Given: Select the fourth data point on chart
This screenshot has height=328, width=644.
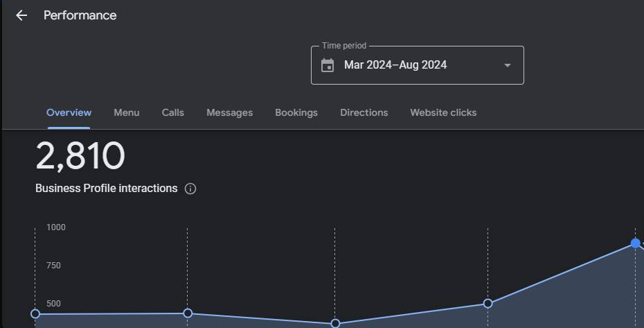Looking at the screenshot, I should pos(488,303).
